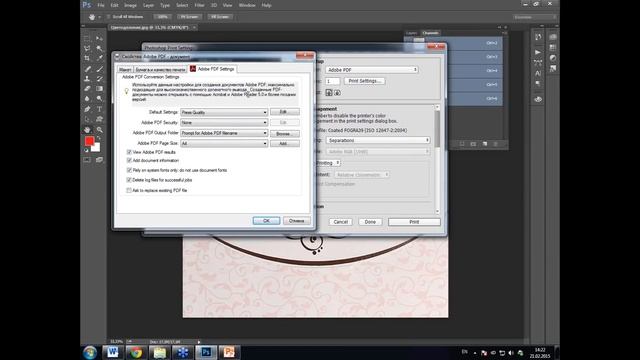Open the Actions panel play icon

pos(538,52)
